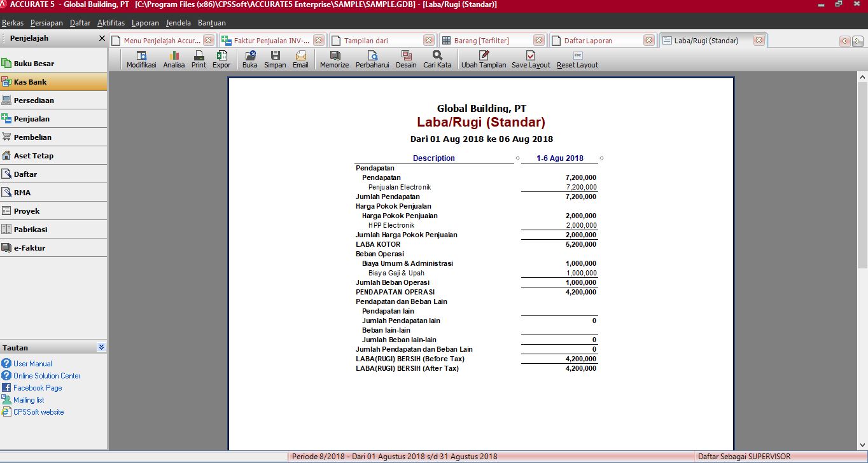Click the Modifikasi toolbar icon
Image resolution: width=868 pixels, height=463 pixels.
[141, 59]
